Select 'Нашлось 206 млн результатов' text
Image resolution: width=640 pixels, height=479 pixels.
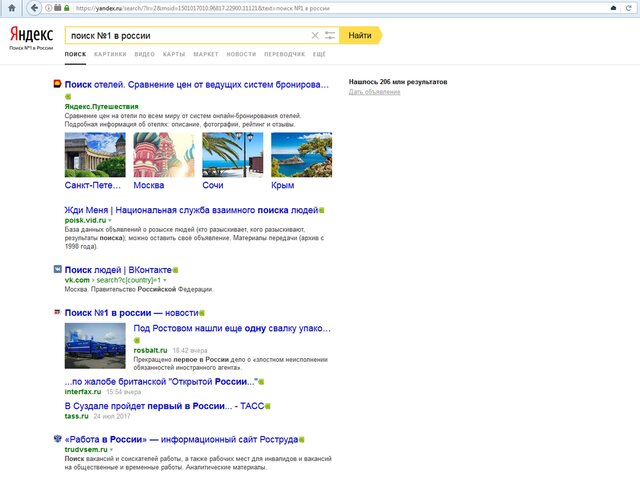(398, 82)
